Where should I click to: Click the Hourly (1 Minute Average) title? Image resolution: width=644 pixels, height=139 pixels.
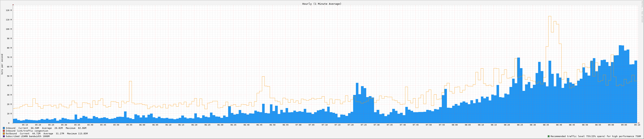pyautogui.click(x=322, y=4)
